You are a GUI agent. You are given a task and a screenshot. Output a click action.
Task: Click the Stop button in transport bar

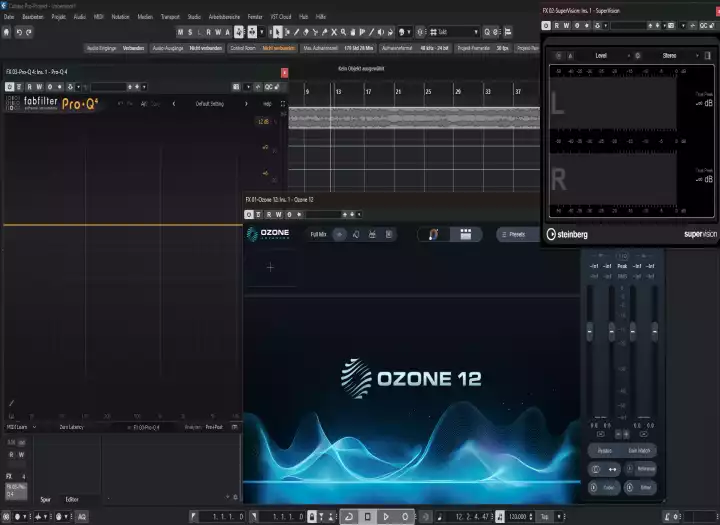[x=367, y=517]
